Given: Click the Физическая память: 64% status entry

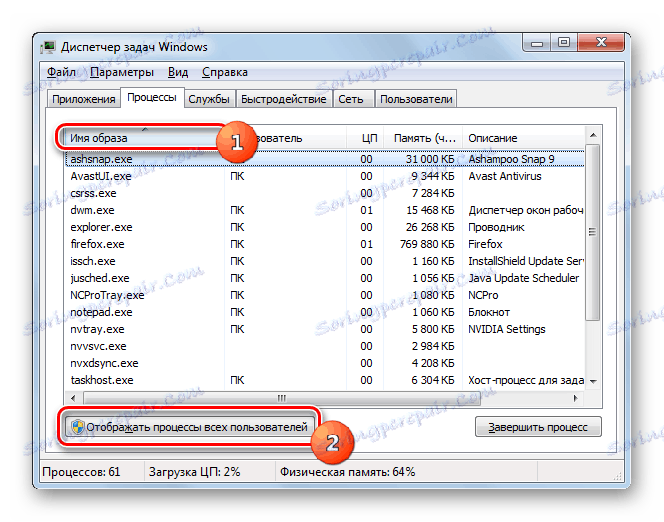Looking at the screenshot, I should (x=347, y=472).
